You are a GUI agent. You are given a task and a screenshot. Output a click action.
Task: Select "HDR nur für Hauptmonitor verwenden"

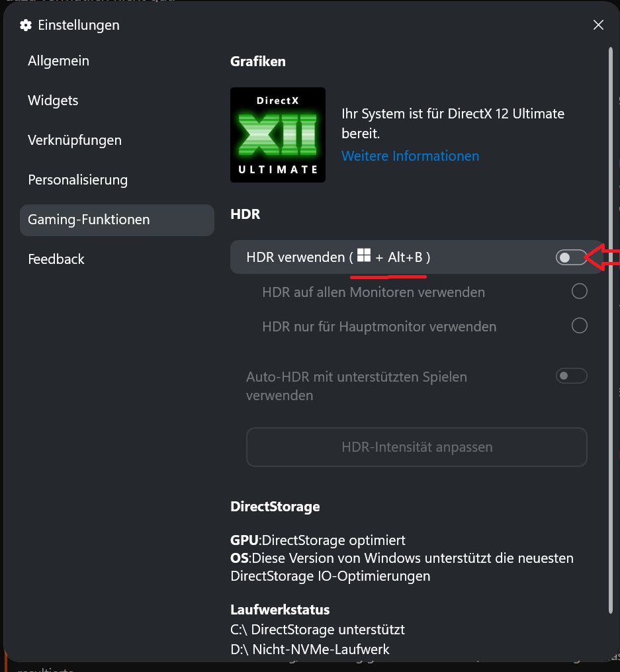[579, 325]
